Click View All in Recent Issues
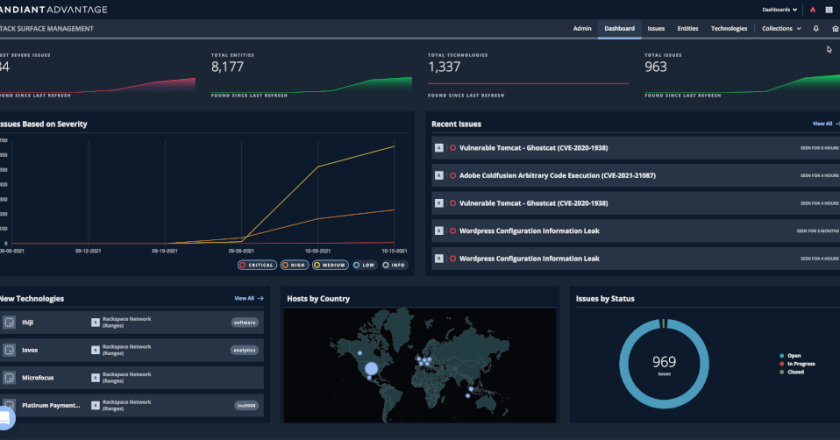Screen dimensions: 840x440 point(822,124)
